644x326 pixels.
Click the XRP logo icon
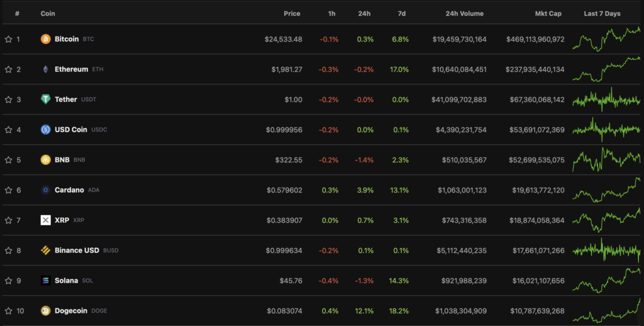pyautogui.click(x=45, y=220)
